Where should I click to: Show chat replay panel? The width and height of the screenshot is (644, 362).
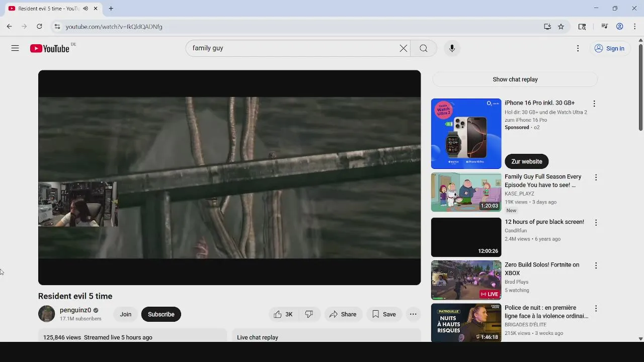click(x=515, y=79)
